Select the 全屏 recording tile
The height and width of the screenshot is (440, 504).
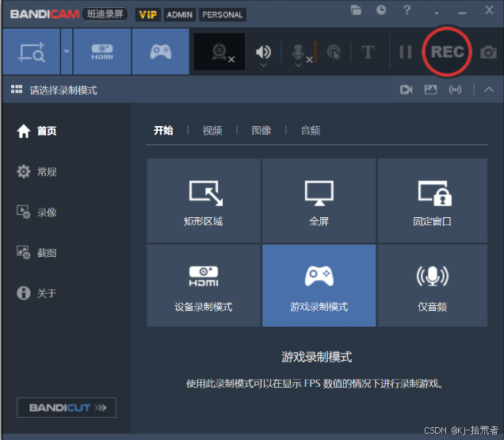[x=319, y=201]
